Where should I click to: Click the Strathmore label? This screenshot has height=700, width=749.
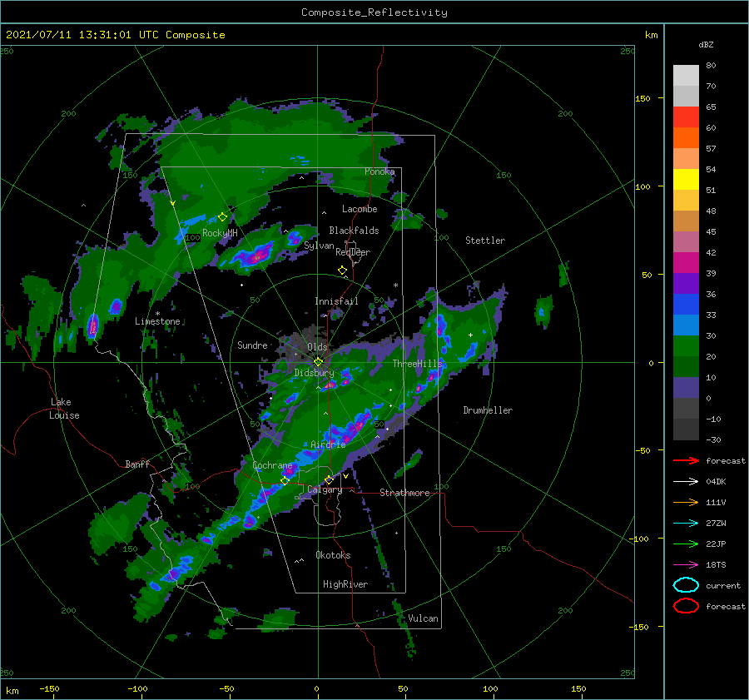point(404,493)
